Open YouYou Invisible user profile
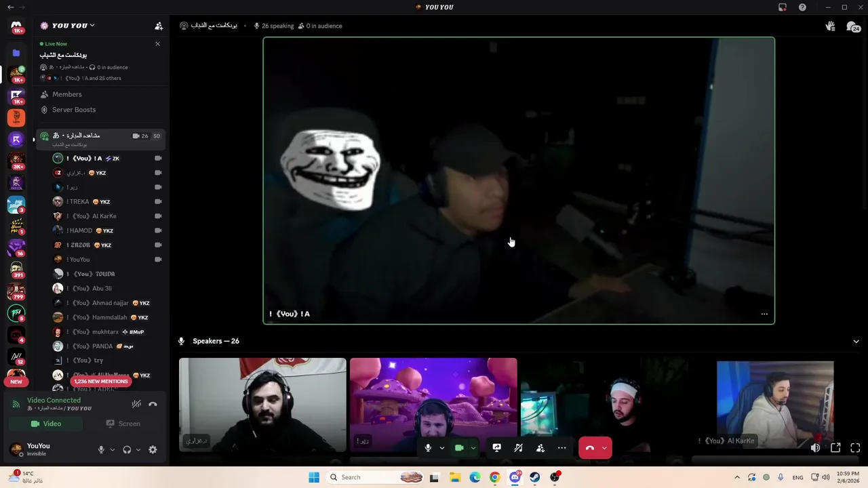This screenshot has height=488, width=868. [x=47, y=449]
